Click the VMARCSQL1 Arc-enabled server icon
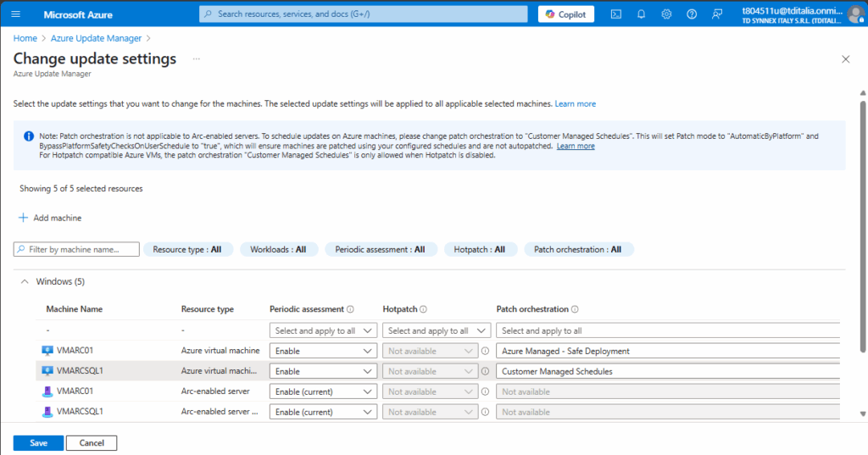Screen dimensions: 868x455 (47, 411)
